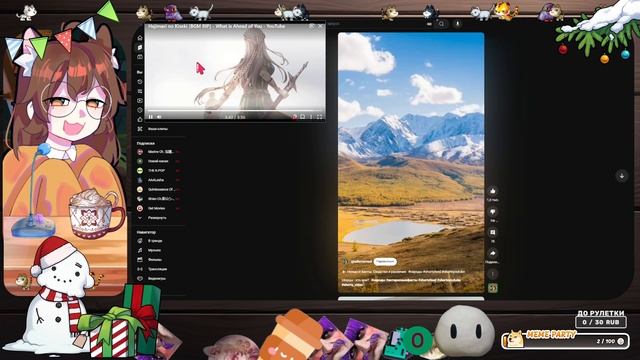Open Фильмы in Navigator

pos(150,260)
